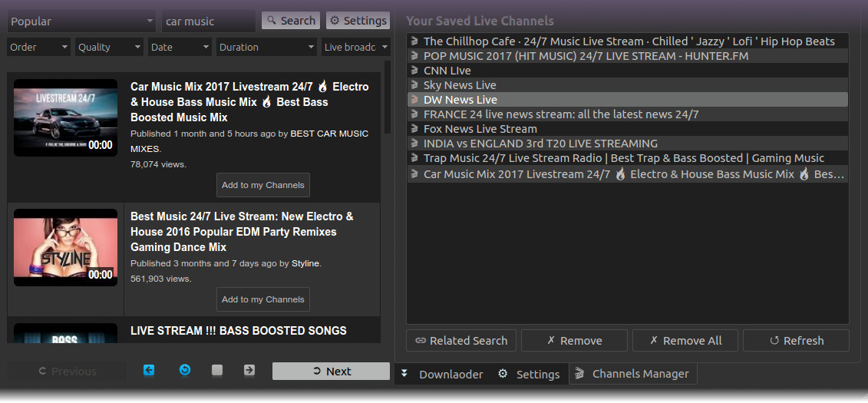The image size is (868, 403).
Task: Click the car music search input field
Action: (209, 21)
